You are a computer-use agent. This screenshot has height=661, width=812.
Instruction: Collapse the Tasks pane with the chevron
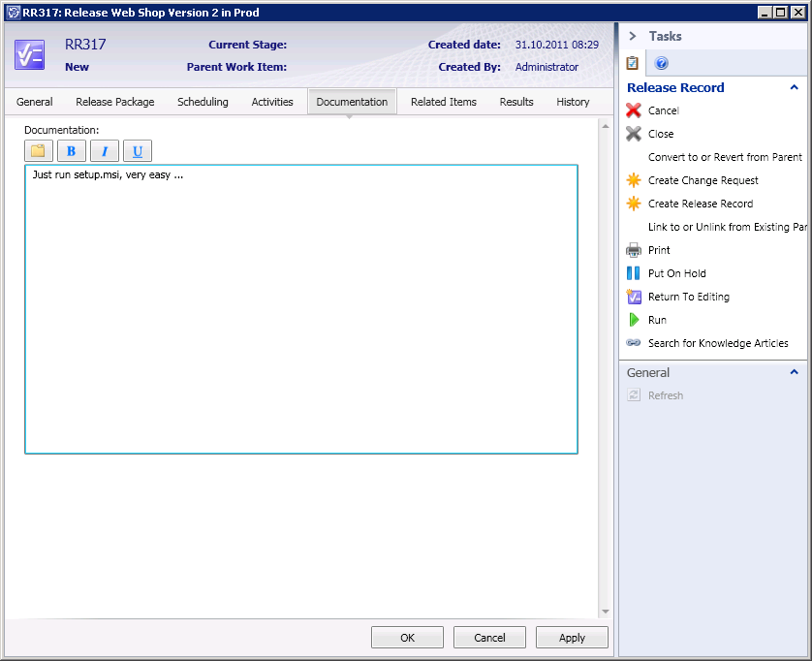pyautogui.click(x=633, y=36)
